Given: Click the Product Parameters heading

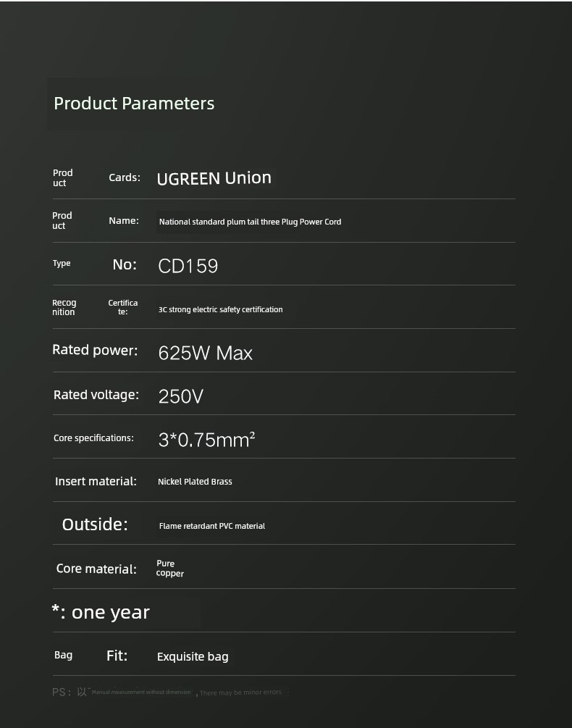Looking at the screenshot, I should click(x=134, y=104).
